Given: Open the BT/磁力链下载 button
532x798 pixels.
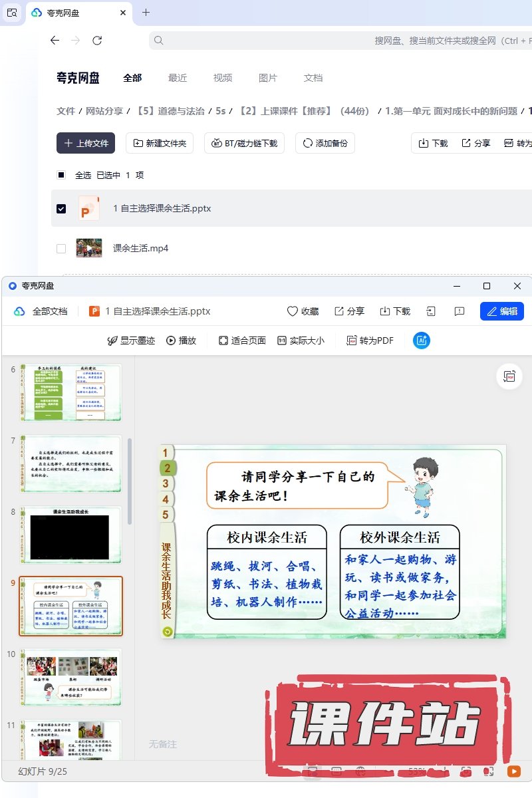Looking at the screenshot, I should coord(245,143).
